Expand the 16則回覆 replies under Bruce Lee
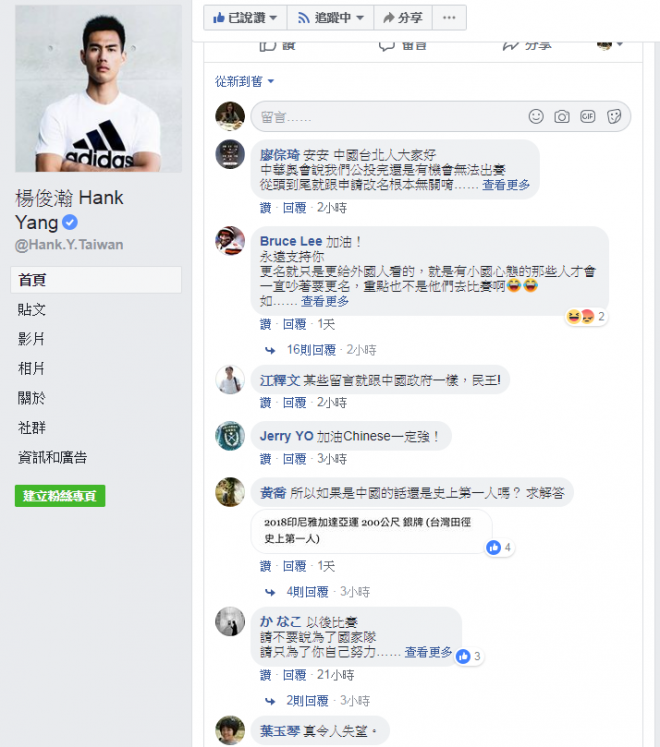Screen dimensions: 660x747 coord(311,350)
